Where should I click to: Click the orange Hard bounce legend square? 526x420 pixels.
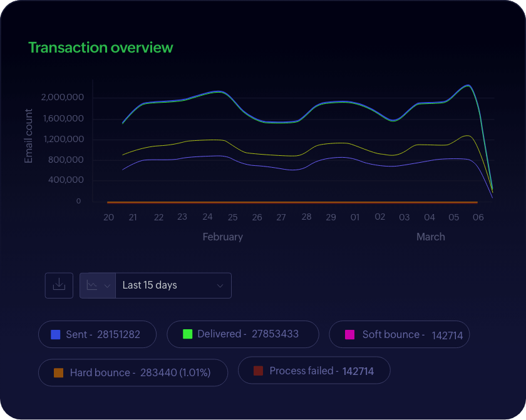(58, 372)
